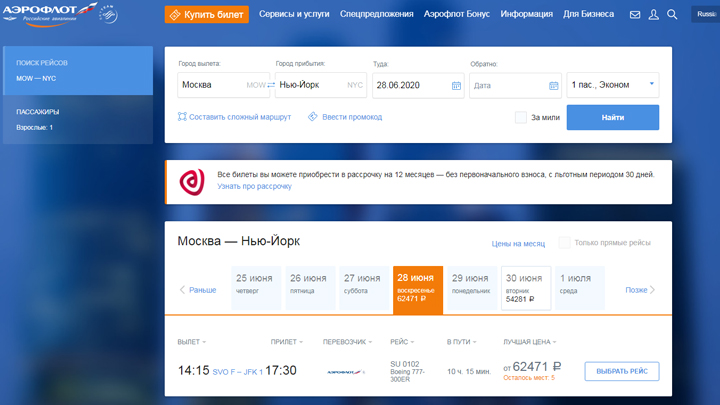Click the promo code tag icon
The width and height of the screenshot is (720, 405).
click(x=313, y=117)
